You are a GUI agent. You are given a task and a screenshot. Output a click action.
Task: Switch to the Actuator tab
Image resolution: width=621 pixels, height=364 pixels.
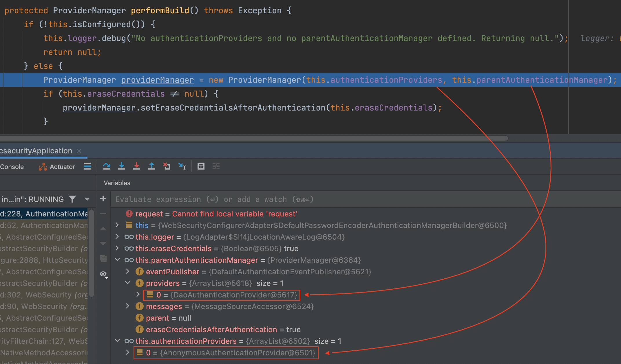pos(57,167)
